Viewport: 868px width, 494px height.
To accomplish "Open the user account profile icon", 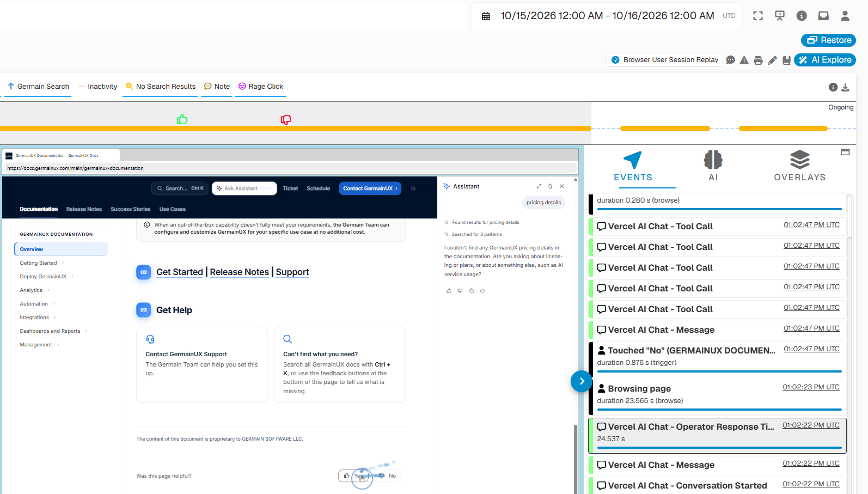I will 845,16.
